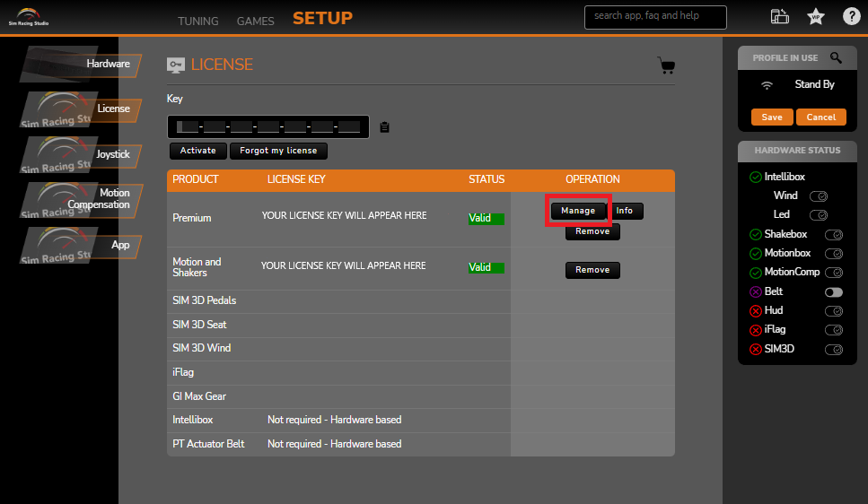Select the GI Max Gear row
868x504 pixels.
click(421, 396)
